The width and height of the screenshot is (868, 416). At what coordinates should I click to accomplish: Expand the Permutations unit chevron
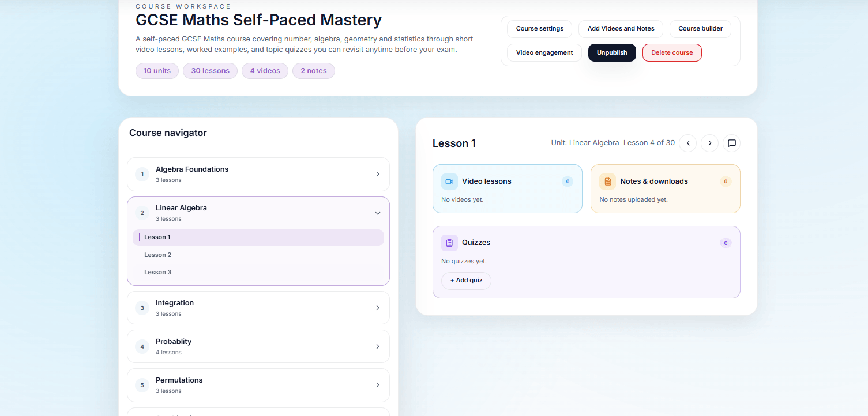pyautogui.click(x=378, y=385)
